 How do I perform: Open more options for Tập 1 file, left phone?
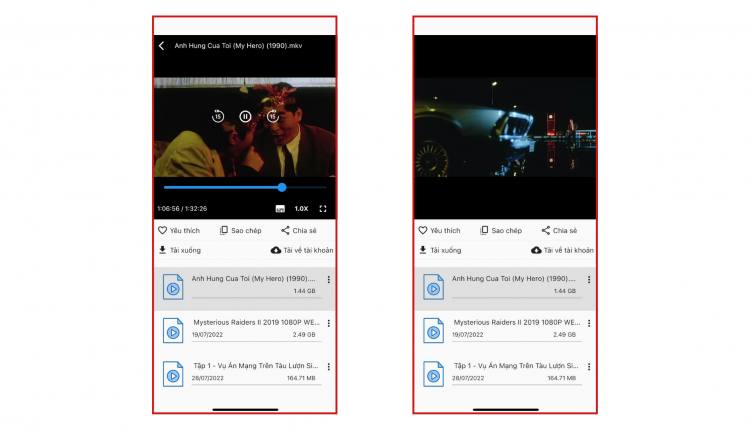[329, 367]
